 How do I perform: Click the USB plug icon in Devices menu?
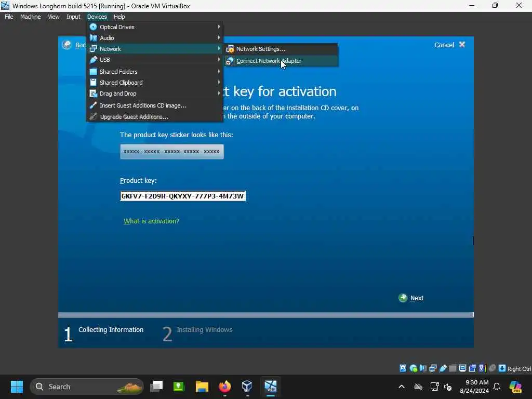94,60
